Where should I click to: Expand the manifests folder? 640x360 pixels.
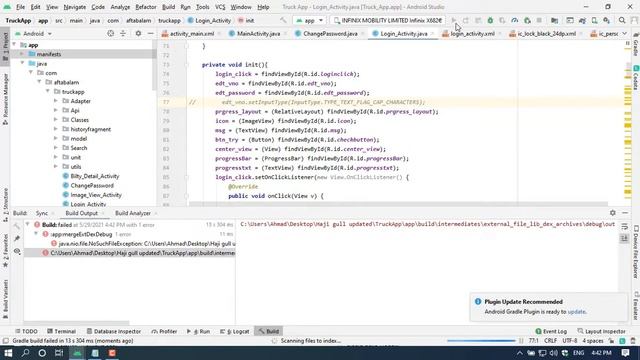pos(22,54)
